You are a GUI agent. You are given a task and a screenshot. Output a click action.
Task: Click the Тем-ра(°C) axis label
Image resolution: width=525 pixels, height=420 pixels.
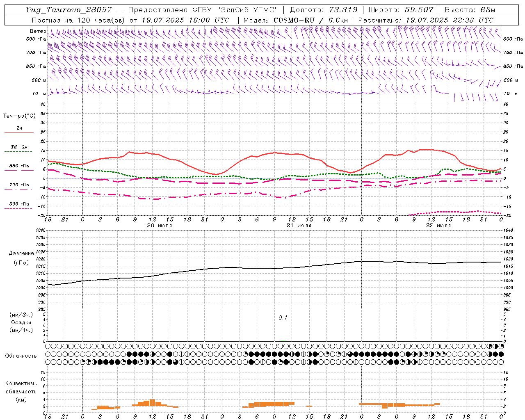pyautogui.click(x=19, y=116)
